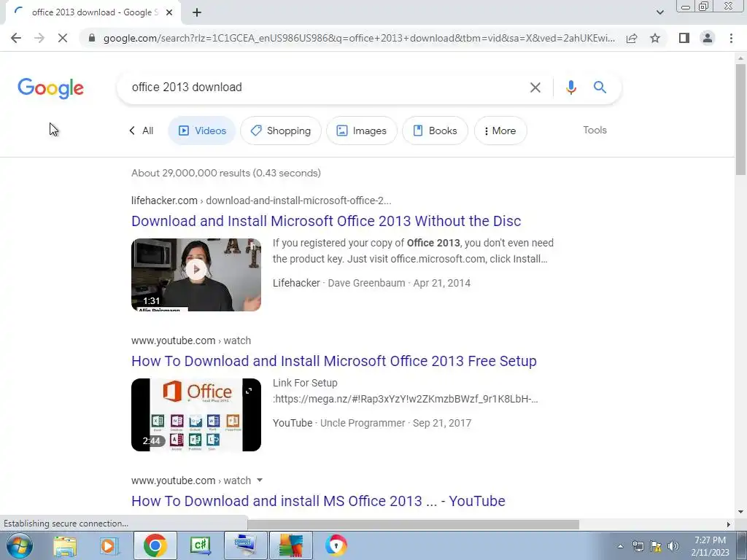Open Chrome's three-dot menu
The width and height of the screenshot is (747, 560).
[731, 38]
